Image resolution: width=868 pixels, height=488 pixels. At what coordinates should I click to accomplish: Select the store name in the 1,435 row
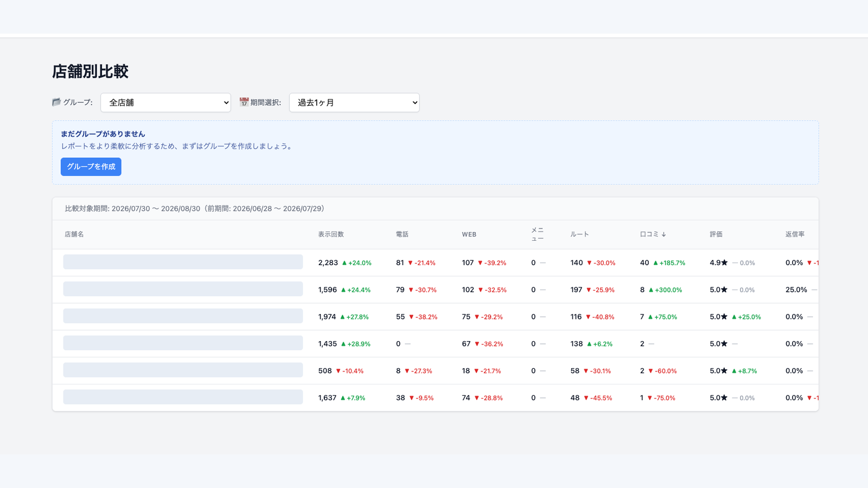point(183,343)
